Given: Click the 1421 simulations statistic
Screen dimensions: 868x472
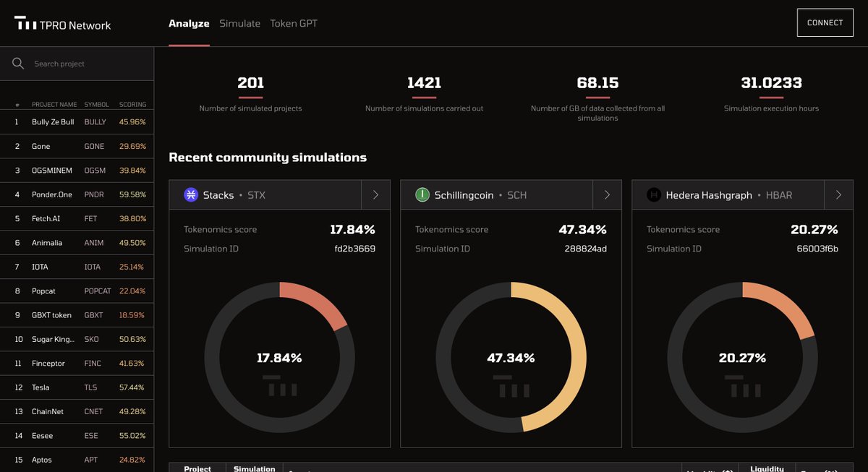Looking at the screenshot, I should (x=424, y=94).
